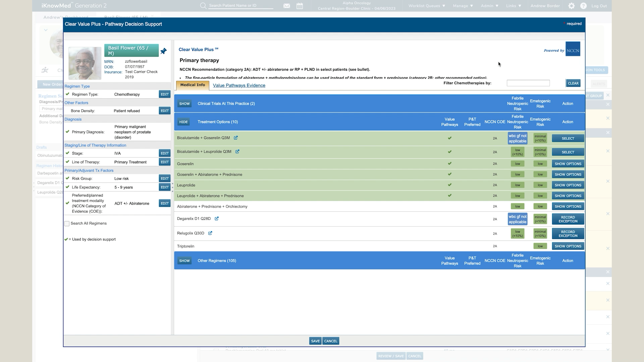This screenshot has height=362, width=644.
Task: Show options for Goserelin + Abiraterone + Prednisone
Action: tap(568, 175)
